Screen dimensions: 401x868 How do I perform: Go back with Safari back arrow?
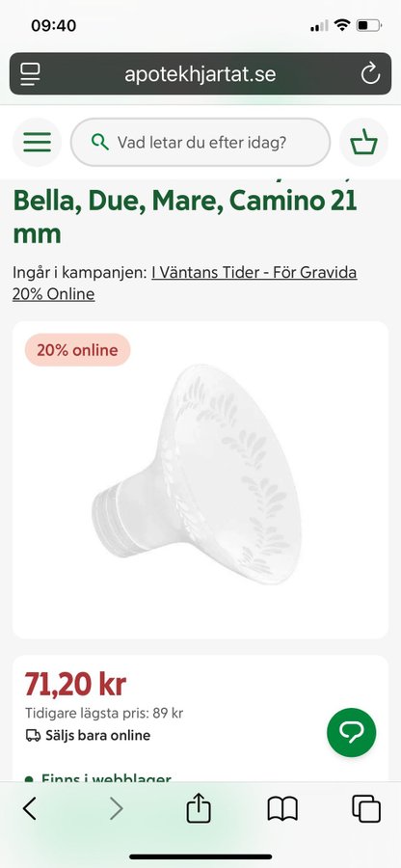coord(29,809)
